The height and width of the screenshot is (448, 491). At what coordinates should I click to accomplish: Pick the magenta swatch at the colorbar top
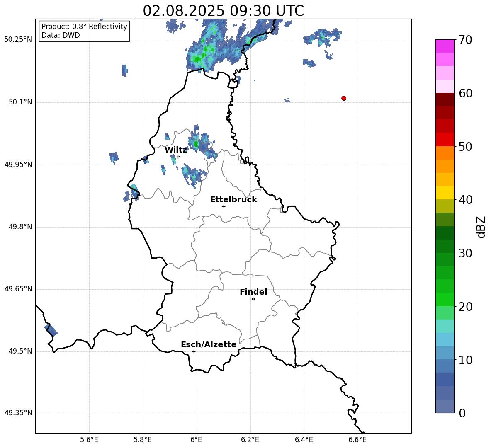coord(445,46)
